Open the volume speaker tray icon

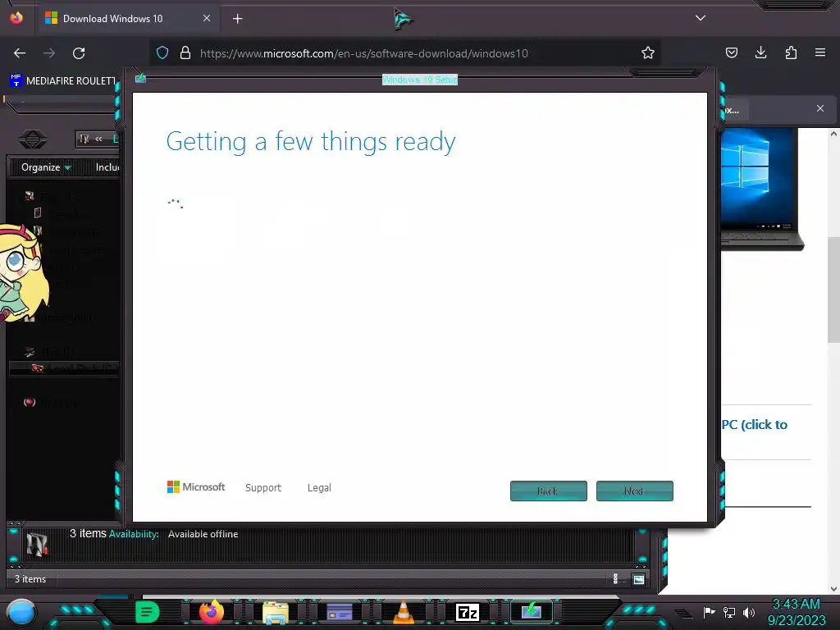748,612
